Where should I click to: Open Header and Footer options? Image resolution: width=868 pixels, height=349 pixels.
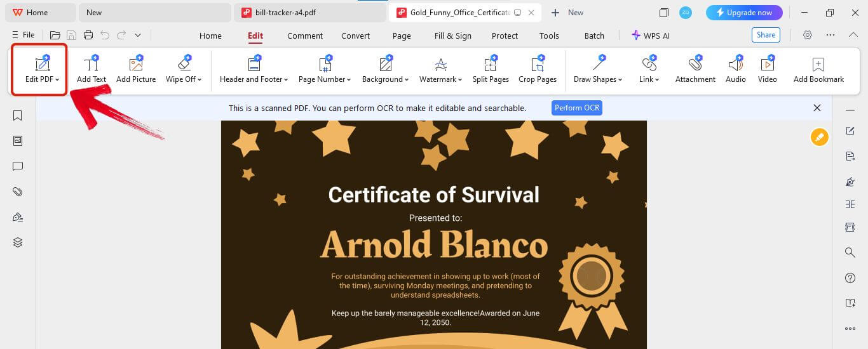(x=254, y=69)
